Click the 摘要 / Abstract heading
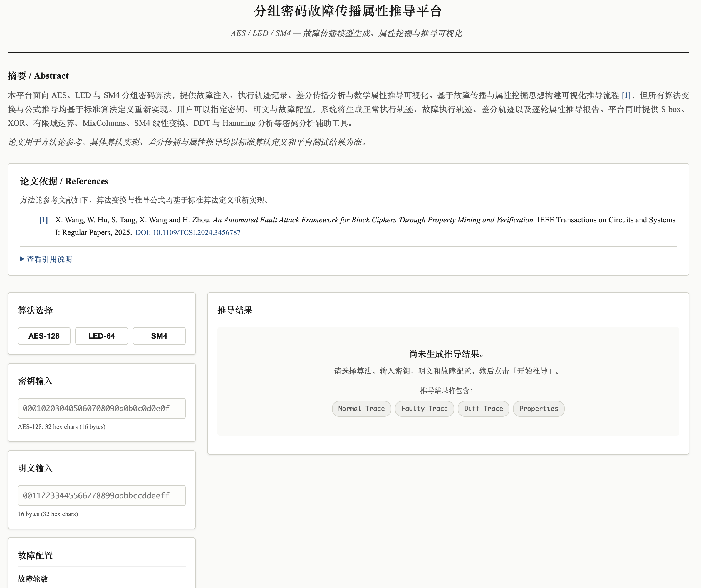The height and width of the screenshot is (588, 701). tap(38, 76)
